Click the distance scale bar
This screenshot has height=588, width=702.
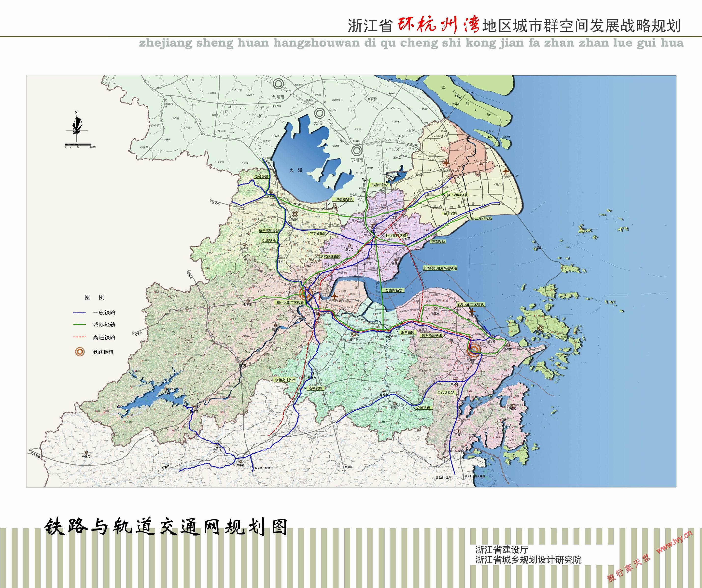[x=78, y=144]
